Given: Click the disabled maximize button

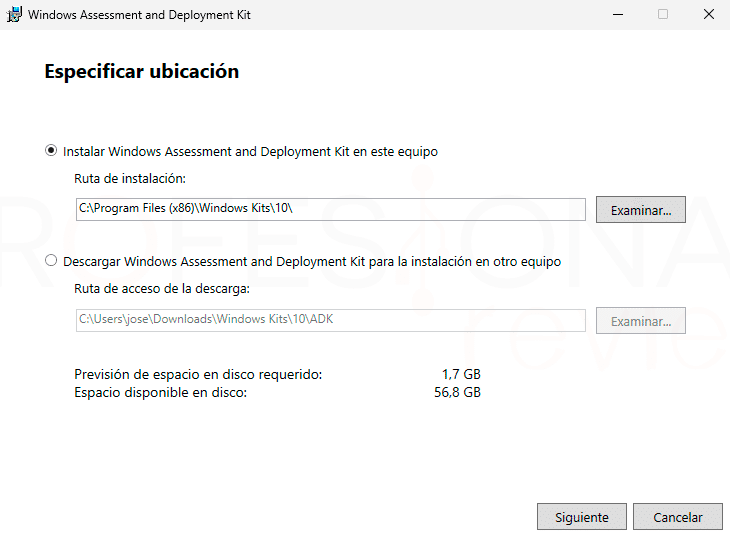Looking at the screenshot, I should click(x=663, y=14).
